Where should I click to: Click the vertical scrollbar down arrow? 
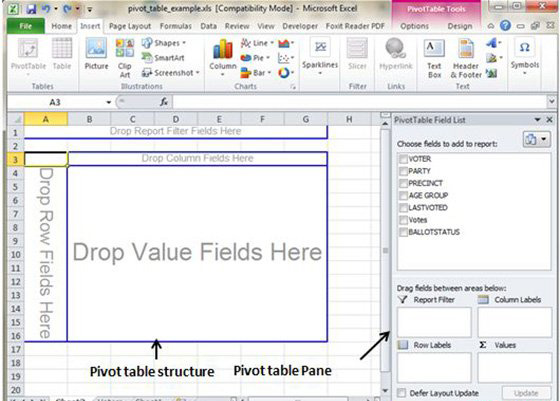tap(385, 391)
